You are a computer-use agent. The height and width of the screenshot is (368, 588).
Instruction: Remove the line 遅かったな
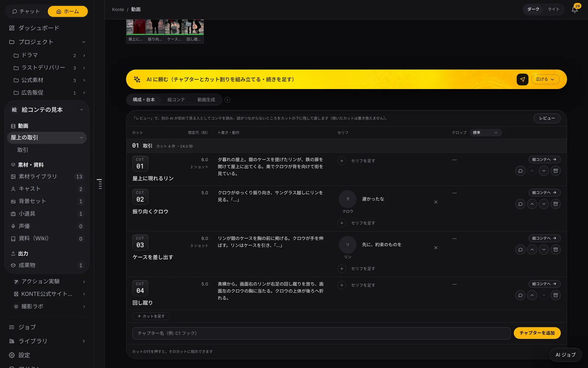[x=436, y=202]
